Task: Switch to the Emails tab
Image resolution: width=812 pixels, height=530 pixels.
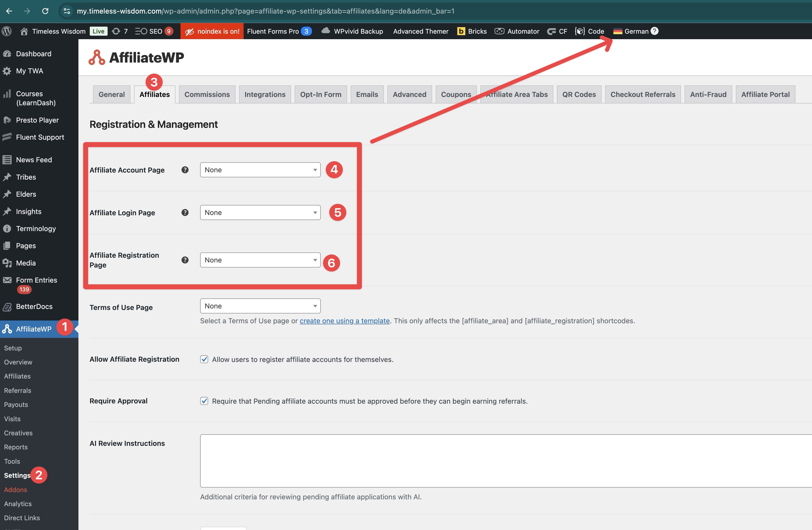Action: [x=367, y=94]
